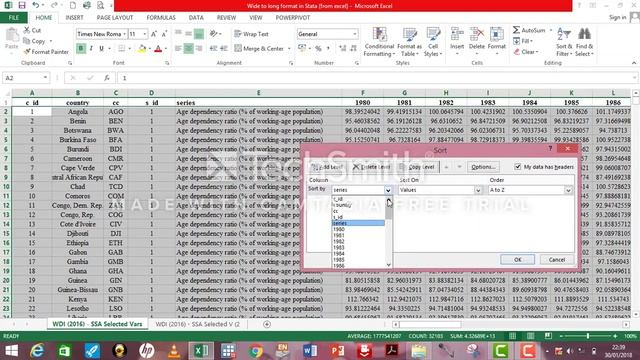Image resolution: width=640 pixels, height=360 pixels.
Task: Select sheet tab WDI (2016) - SSA Selected V (2
Action: (198, 324)
